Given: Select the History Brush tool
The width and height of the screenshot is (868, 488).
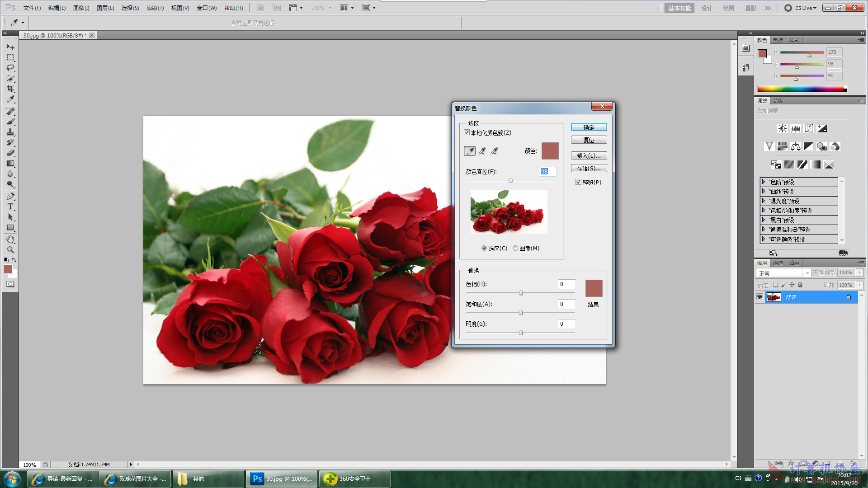Looking at the screenshot, I should [10, 142].
